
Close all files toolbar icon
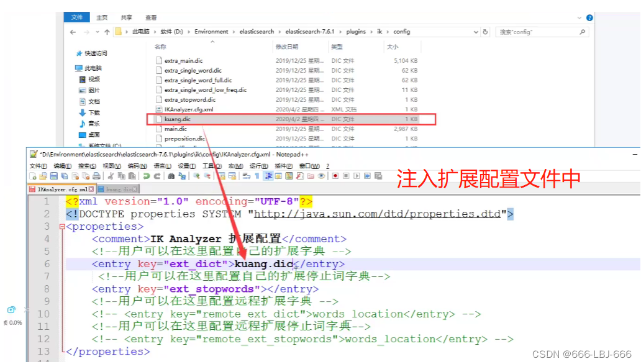pyautogui.click(x=86, y=176)
